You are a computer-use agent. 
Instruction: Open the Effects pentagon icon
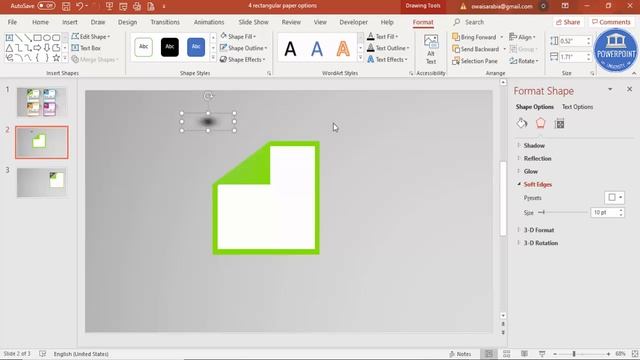pos(540,123)
